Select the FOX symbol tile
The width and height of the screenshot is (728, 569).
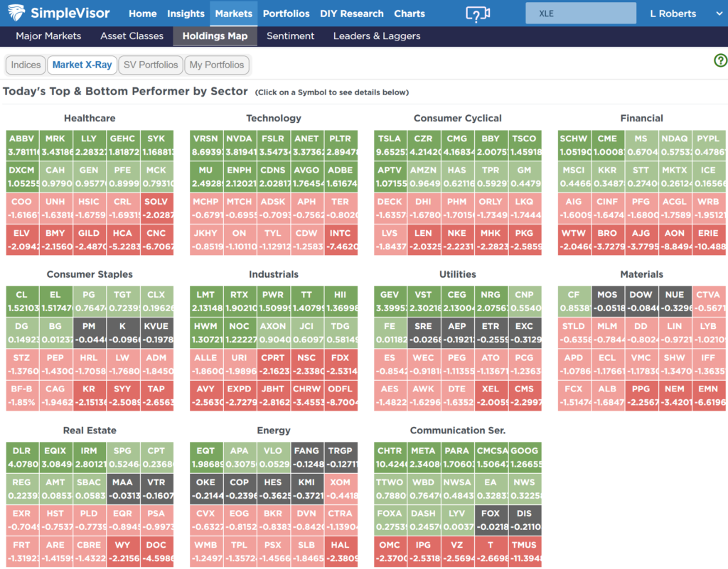[x=491, y=520]
